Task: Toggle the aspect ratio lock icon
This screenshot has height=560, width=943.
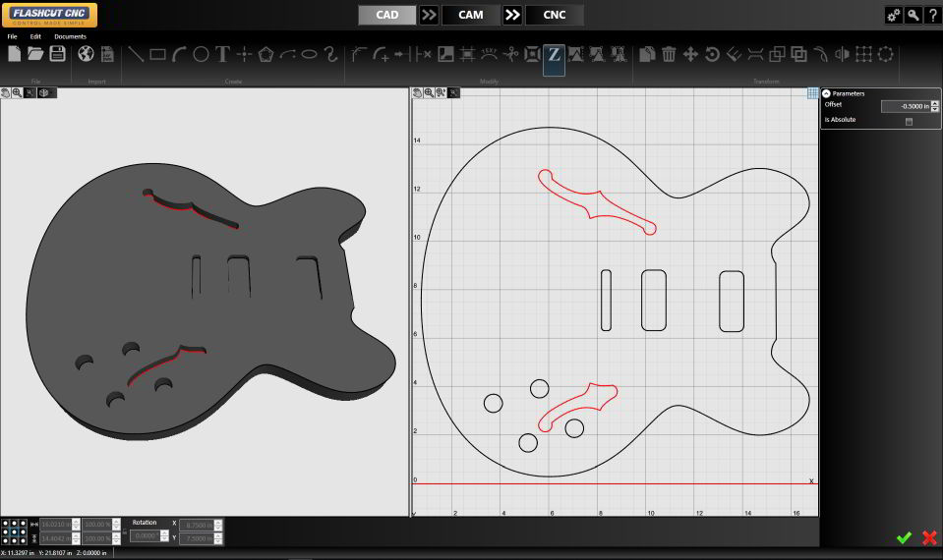Action: coord(125,532)
